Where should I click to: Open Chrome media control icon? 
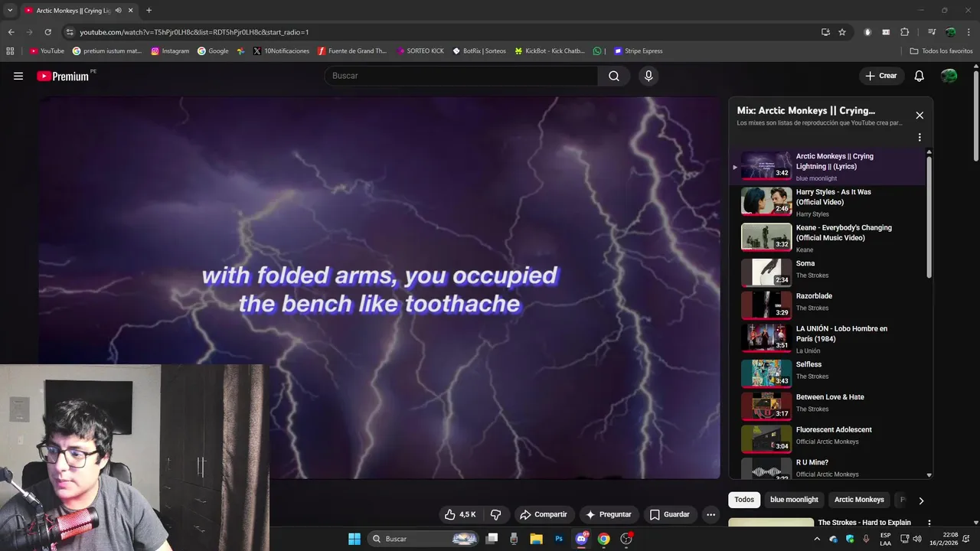[x=932, y=32]
